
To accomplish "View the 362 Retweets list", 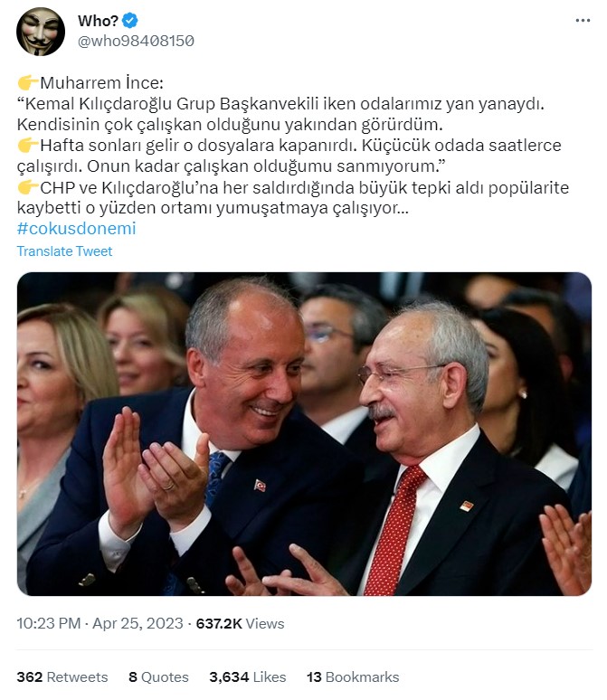I will 62,676.
